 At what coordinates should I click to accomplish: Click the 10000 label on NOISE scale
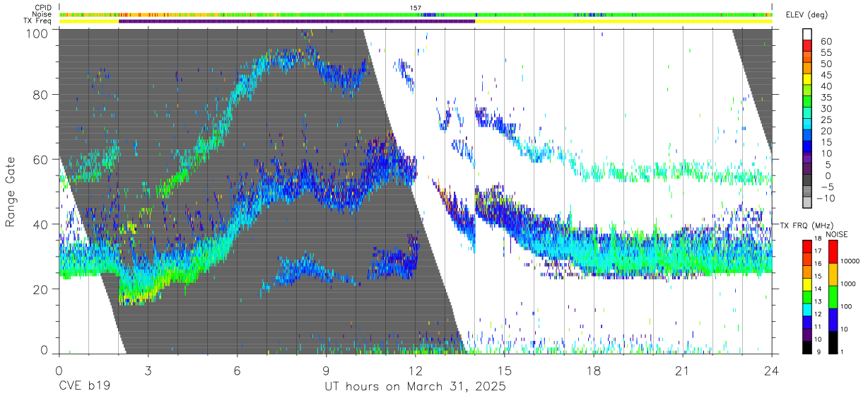coord(850,262)
